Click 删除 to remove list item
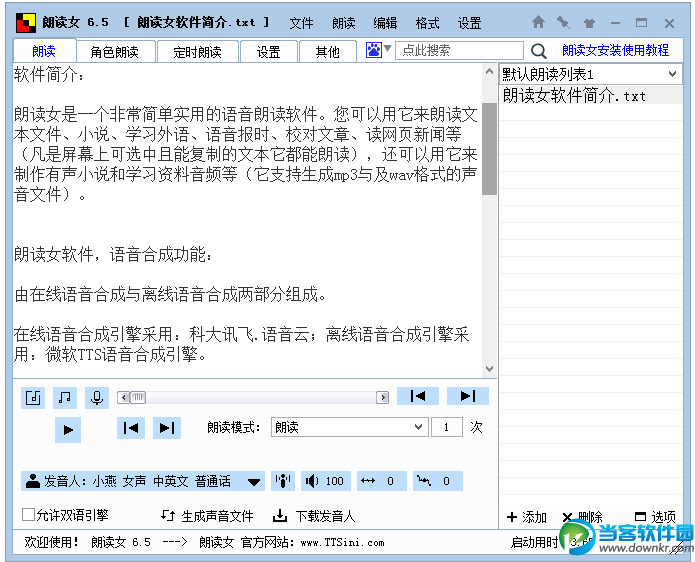Image resolution: width=695 pixels, height=562 pixels. click(582, 517)
